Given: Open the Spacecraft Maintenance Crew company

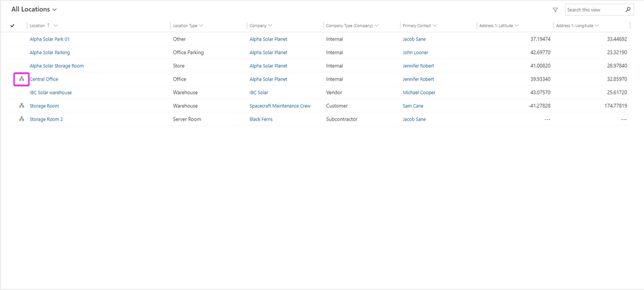Looking at the screenshot, I should click(x=280, y=106).
